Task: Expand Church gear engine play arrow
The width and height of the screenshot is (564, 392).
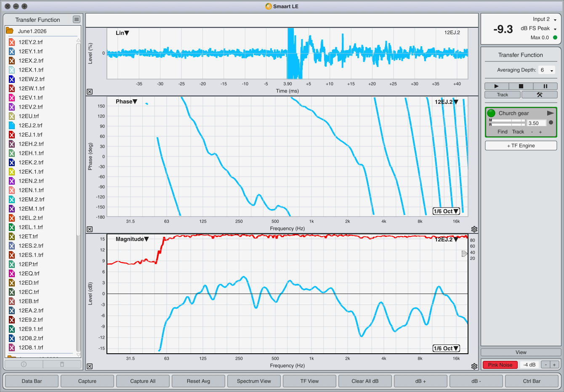Action: tap(550, 113)
